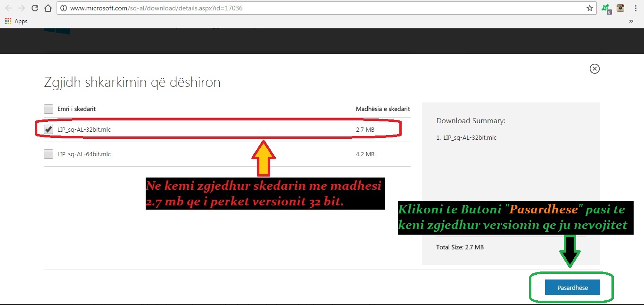
Task: Open the Instagram extension icon
Action: [x=620, y=8]
